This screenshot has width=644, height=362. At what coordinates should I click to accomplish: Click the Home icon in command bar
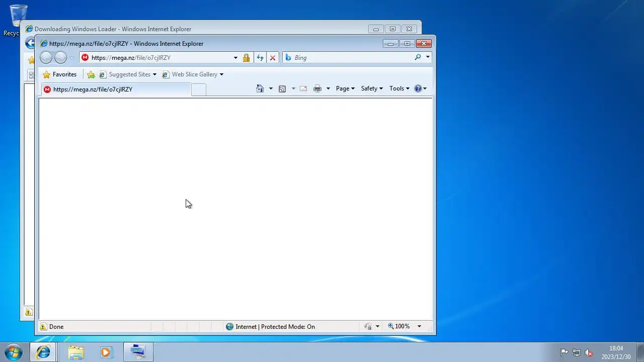coord(260,88)
